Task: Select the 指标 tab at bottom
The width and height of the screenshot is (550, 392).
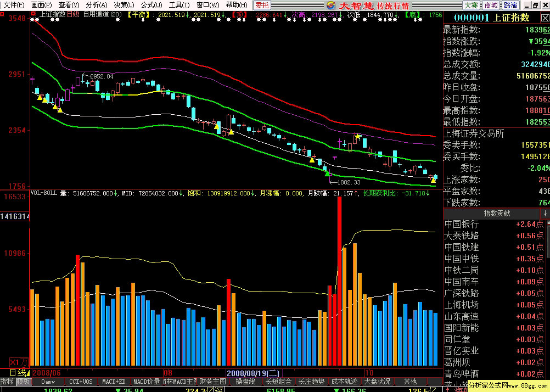Action: point(7,382)
